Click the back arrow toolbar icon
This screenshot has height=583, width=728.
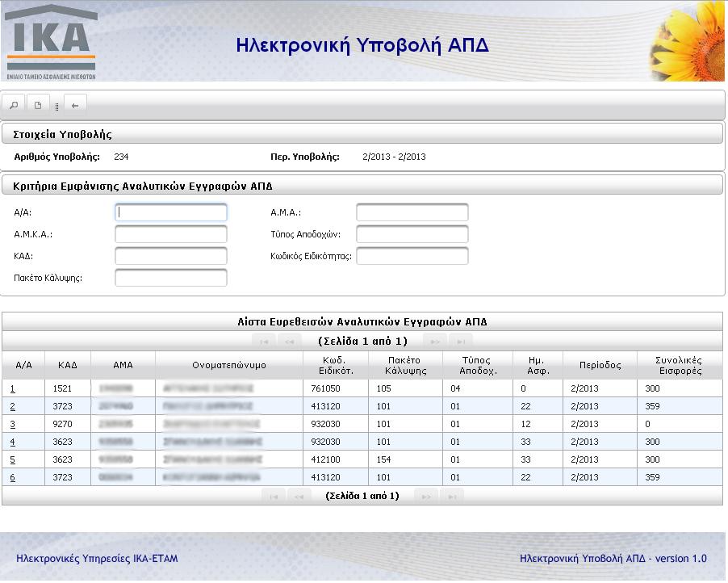pyautogui.click(x=75, y=106)
